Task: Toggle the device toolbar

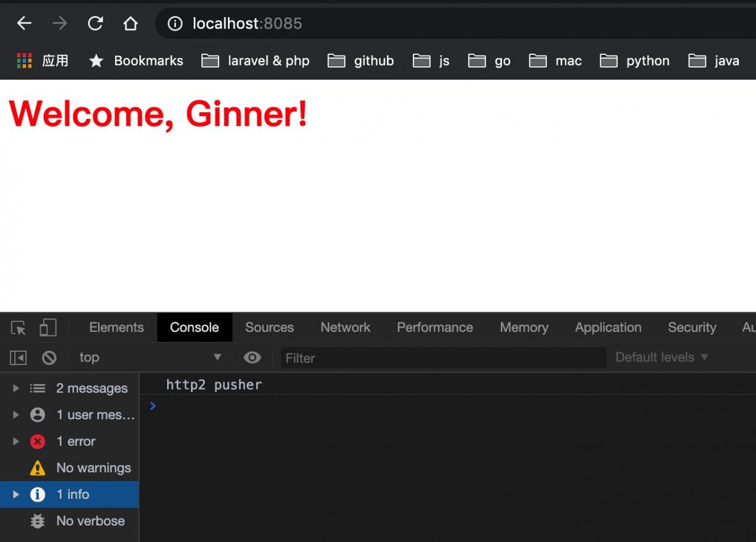Action: point(48,328)
